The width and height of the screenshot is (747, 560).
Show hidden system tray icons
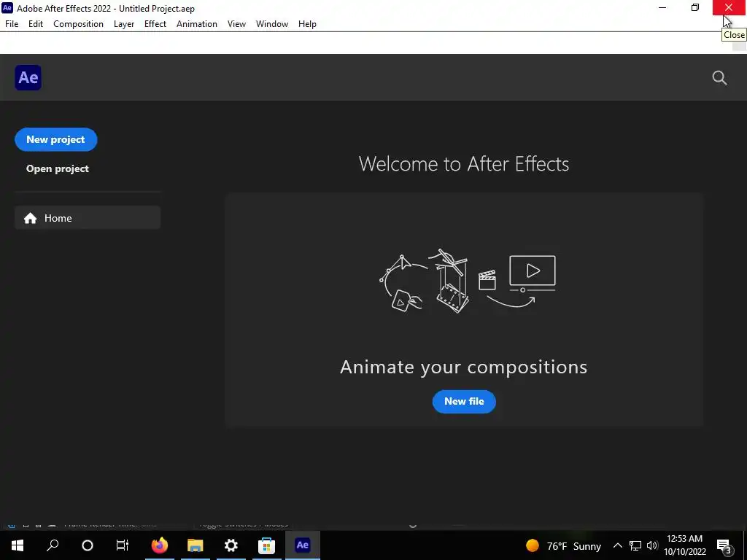click(x=617, y=545)
